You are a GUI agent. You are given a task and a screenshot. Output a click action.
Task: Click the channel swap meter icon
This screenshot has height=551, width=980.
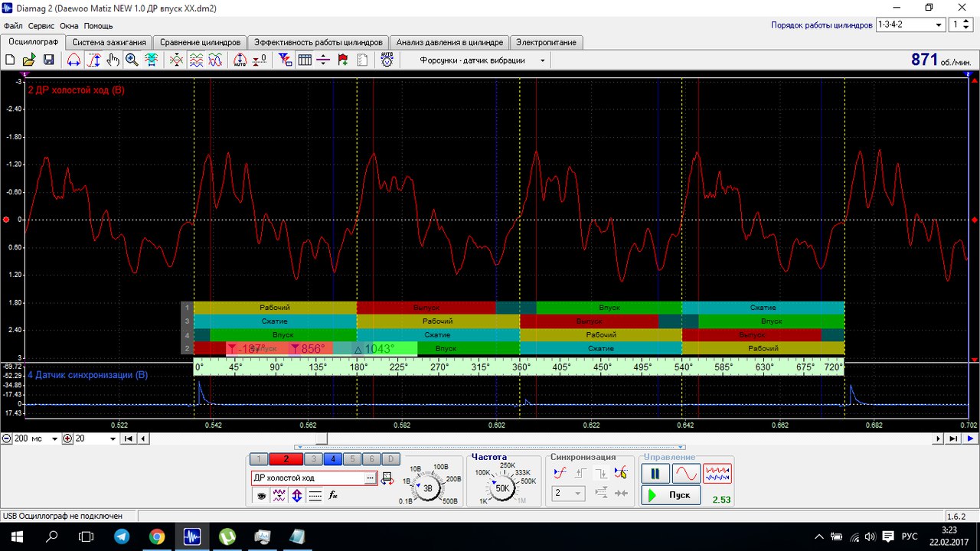click(387, 478)
